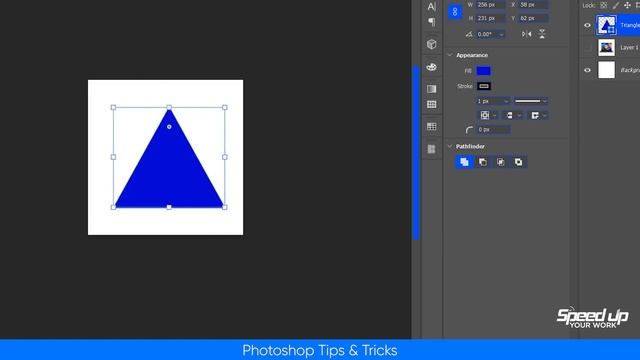Select the Background layer thumbnail
This screenshot has height=360, width=640.
607,70
